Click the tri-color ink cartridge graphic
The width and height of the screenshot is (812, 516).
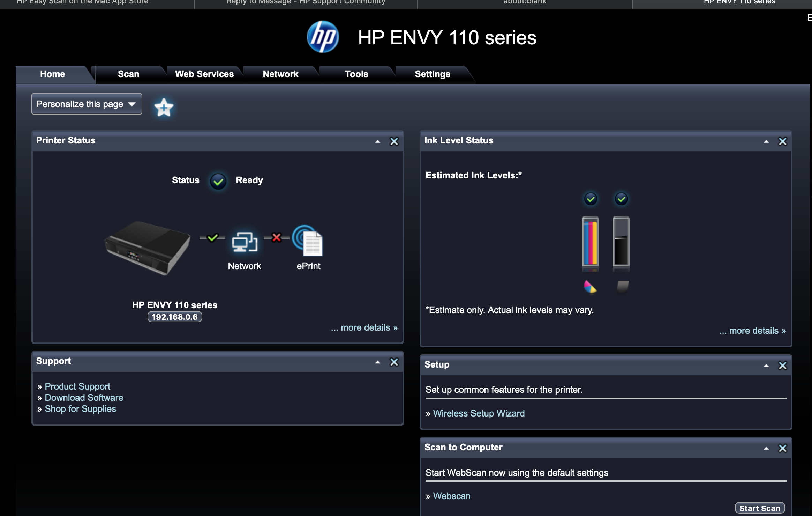590,243
